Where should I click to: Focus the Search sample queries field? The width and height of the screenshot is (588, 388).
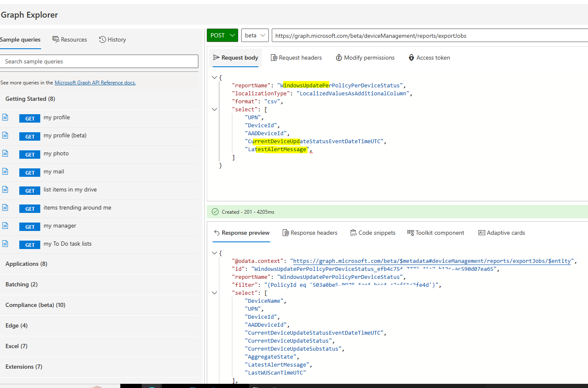pos(99,61)
